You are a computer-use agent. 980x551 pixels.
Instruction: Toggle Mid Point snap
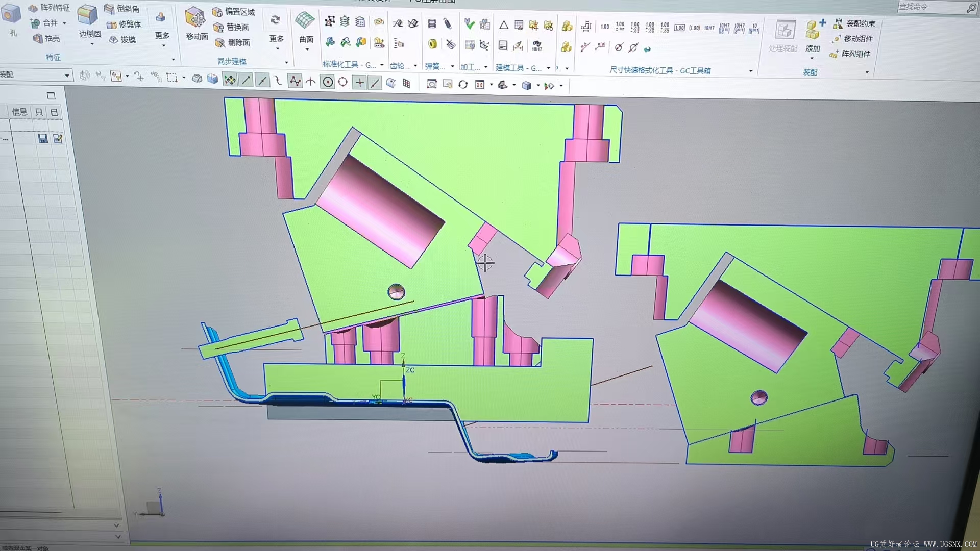coord(262,80)
